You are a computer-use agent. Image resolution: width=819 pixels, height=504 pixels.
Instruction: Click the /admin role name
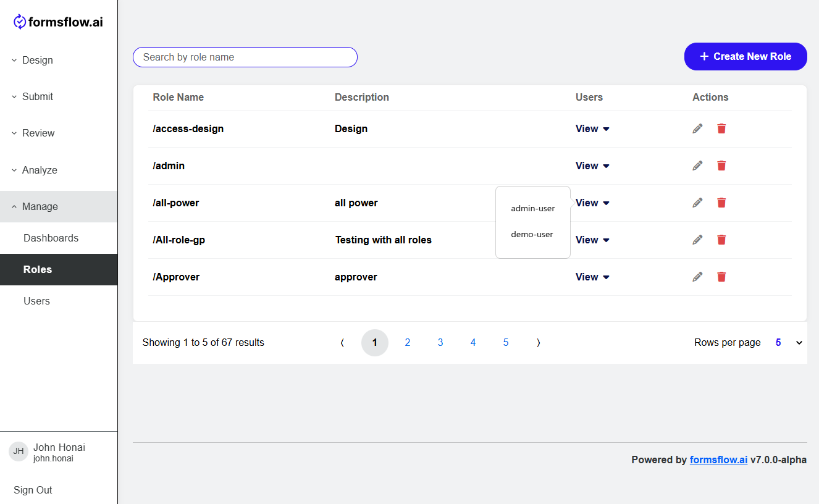tap(169, 166)
